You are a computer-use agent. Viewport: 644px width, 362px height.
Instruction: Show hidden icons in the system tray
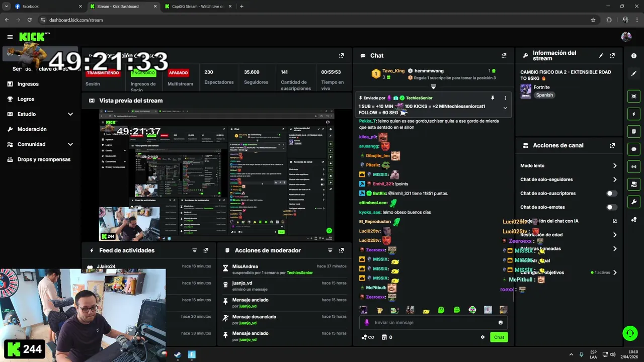click(571, 354)
